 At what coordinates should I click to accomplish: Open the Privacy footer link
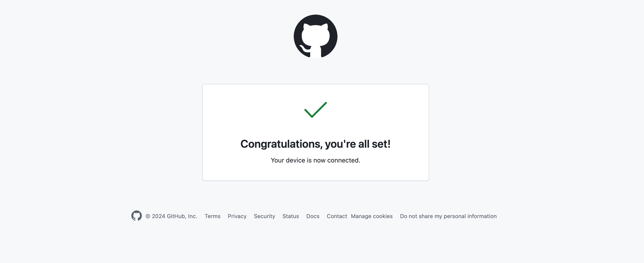pos(237,216)
